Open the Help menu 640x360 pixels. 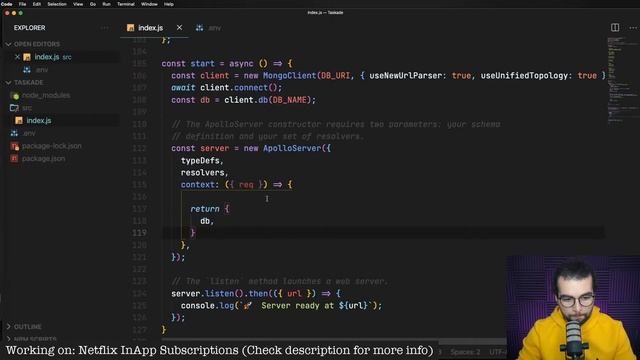pyautogui.click(x=169, y=4)
